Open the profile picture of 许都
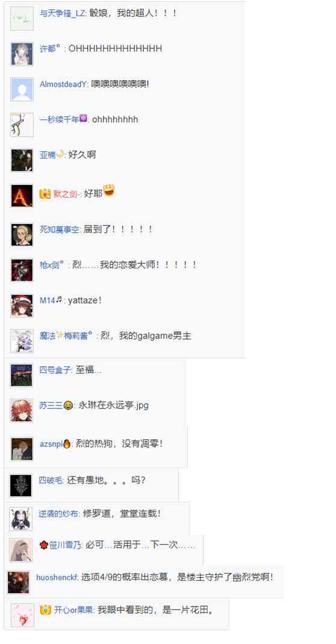The width and height of the screenshot is (336, 644). (22, 54)
